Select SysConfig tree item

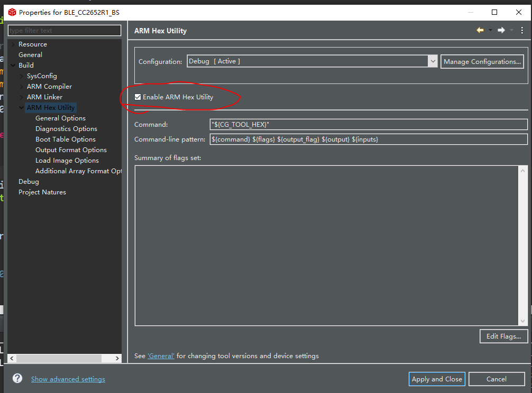click(x=42, y=76)
